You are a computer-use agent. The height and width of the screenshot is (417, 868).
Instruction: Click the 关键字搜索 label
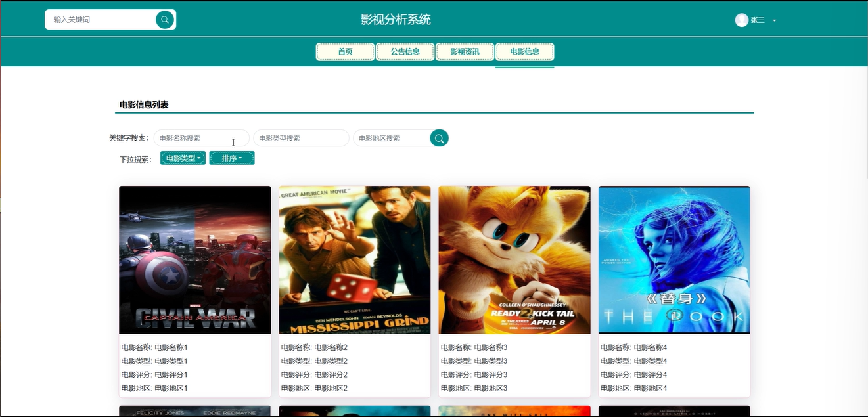[129, 138]
